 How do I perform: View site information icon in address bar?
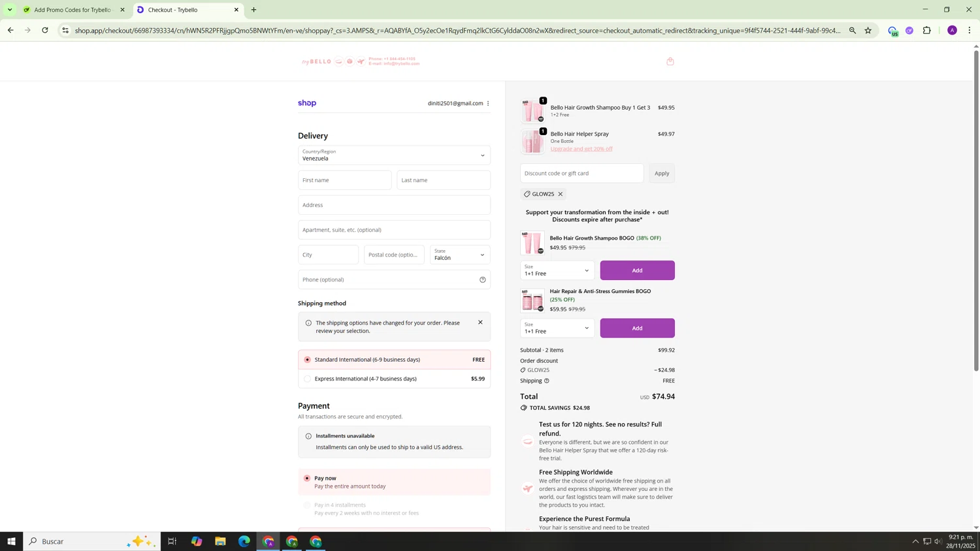tap(65, 30)
